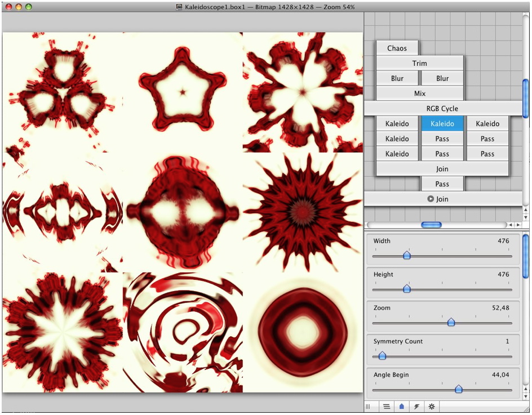The height and width of the screenshot is (415, 532).
Task: Click the Angle Begin slider handle
Action: [x=458, y=389]
